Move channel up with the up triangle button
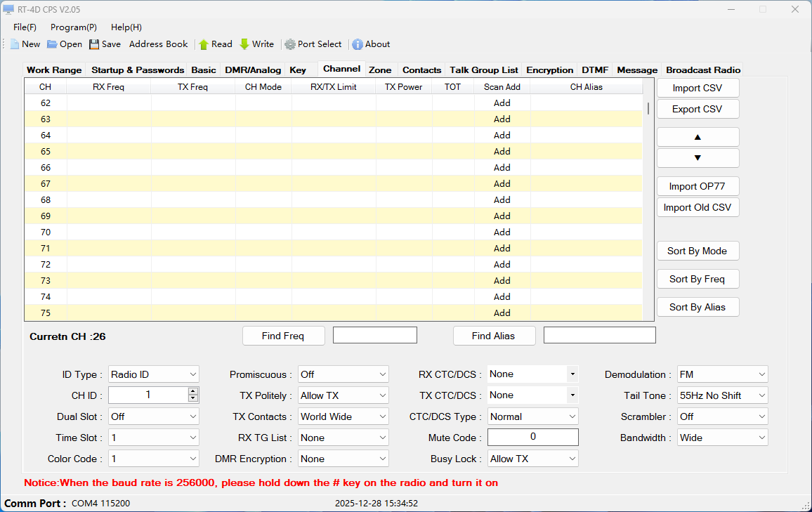 [x=698, y=137]
